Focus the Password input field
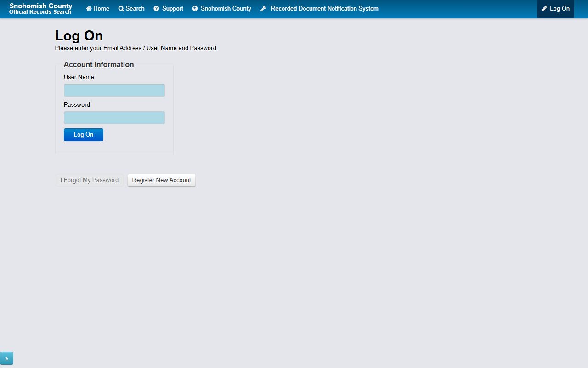Screen dimensions: 588x368 114,118
